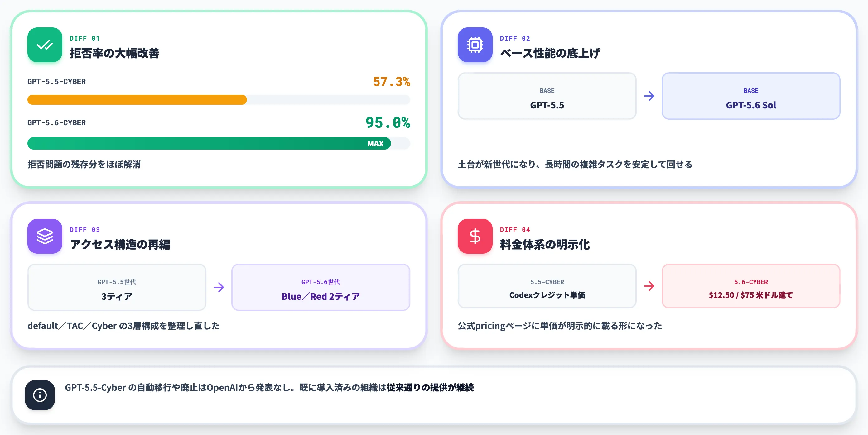This screenshot has width=868, height=435.
Task: Click the heading ベース性能の底上げ
Action: (x=550, y=53)
